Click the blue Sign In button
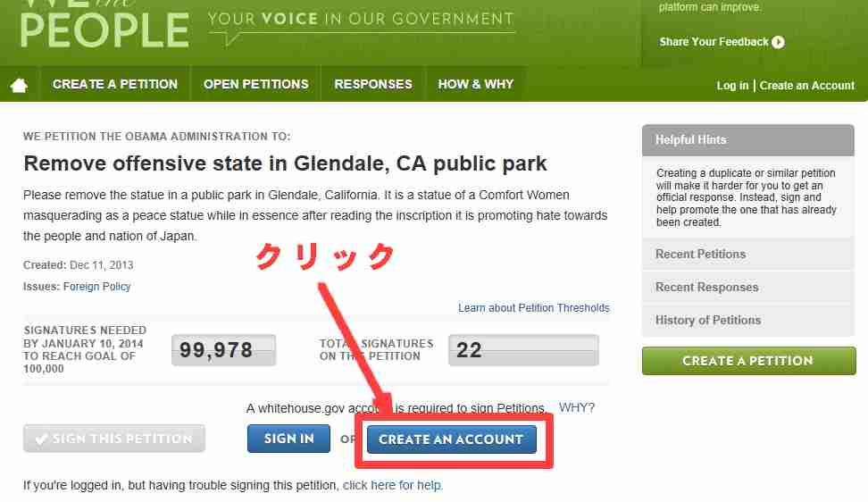This screenshot has height=502, width=868. [x=289, y=439]
